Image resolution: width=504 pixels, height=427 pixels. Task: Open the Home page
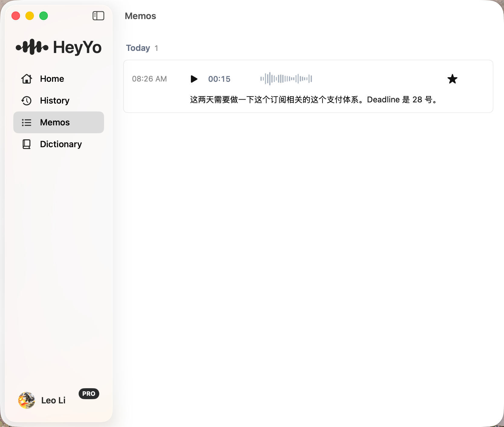coord(59,79)
